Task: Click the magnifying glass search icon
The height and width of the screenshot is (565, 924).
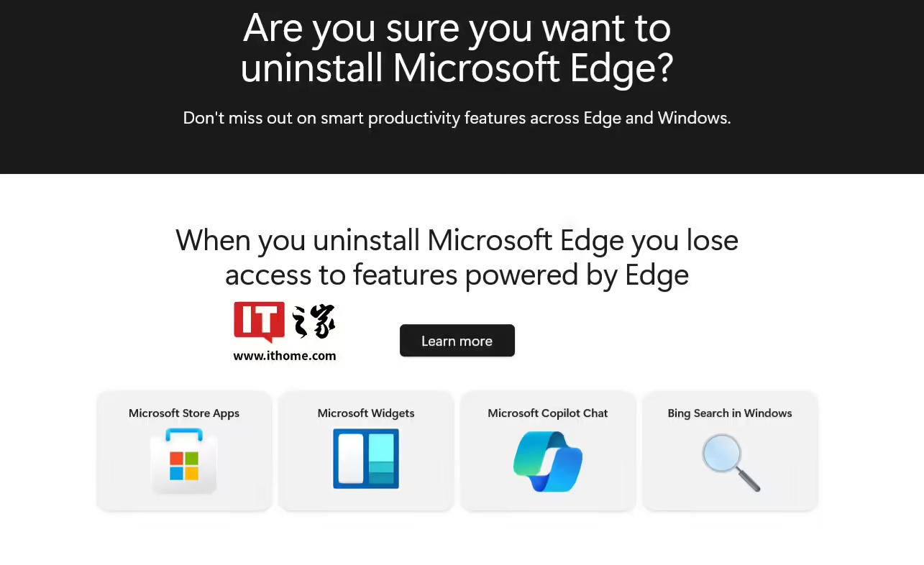Action: point(731,462)
